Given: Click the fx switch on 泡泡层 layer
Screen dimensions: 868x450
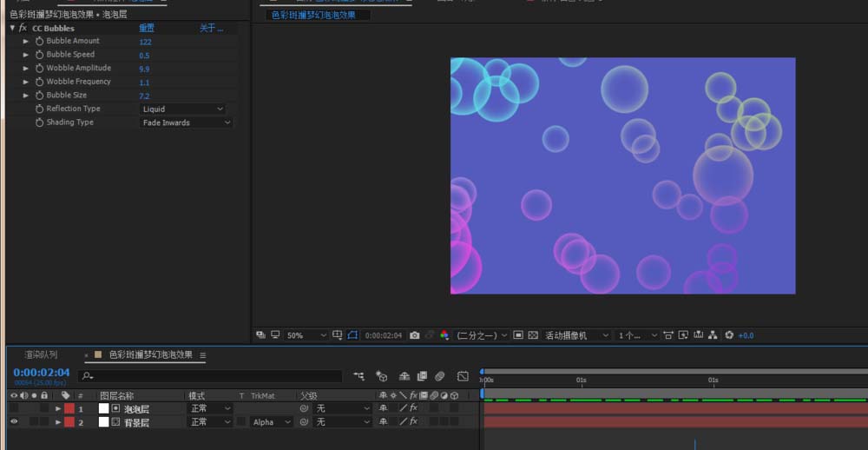Looking at the screenshot, I should (x=414, y=408).
